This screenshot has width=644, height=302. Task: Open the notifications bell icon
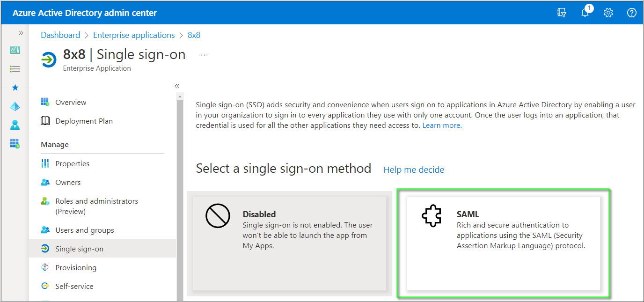pos(585,12)
